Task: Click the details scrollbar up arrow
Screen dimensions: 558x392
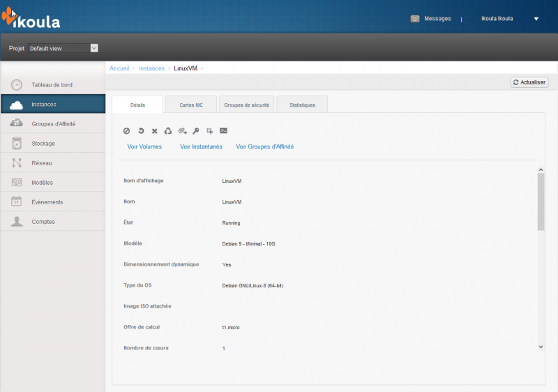Action: (x=541, y=169)
